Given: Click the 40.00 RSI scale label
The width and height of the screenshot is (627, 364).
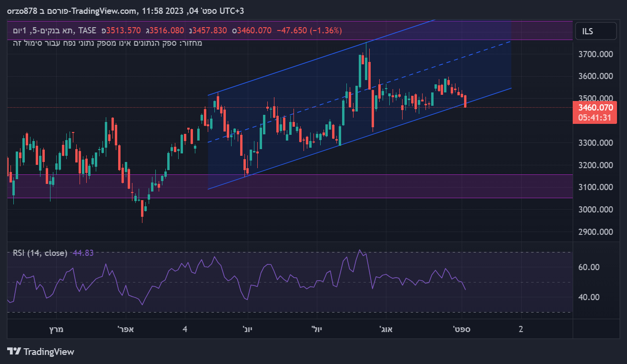Looking at the screenshot, I should coord(589,297).
